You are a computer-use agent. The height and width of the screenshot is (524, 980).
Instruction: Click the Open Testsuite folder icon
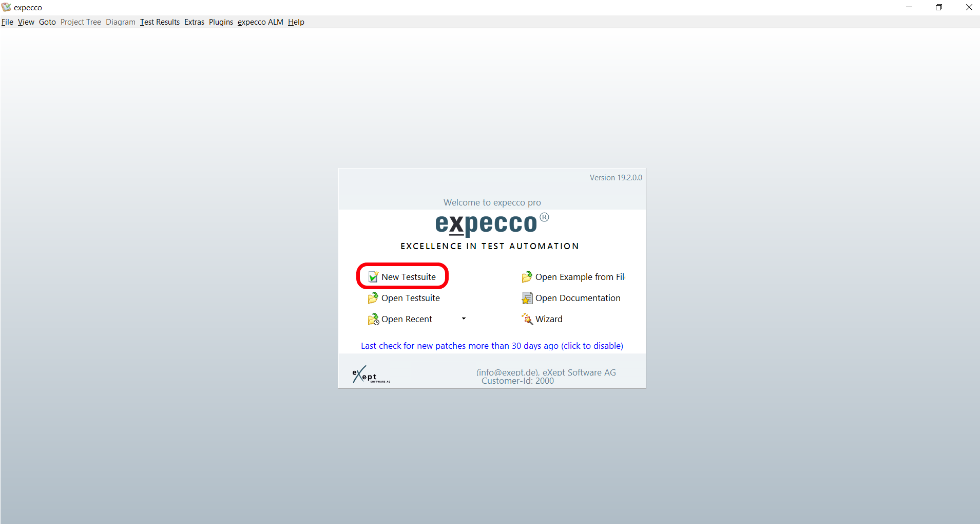click(373, 298)
